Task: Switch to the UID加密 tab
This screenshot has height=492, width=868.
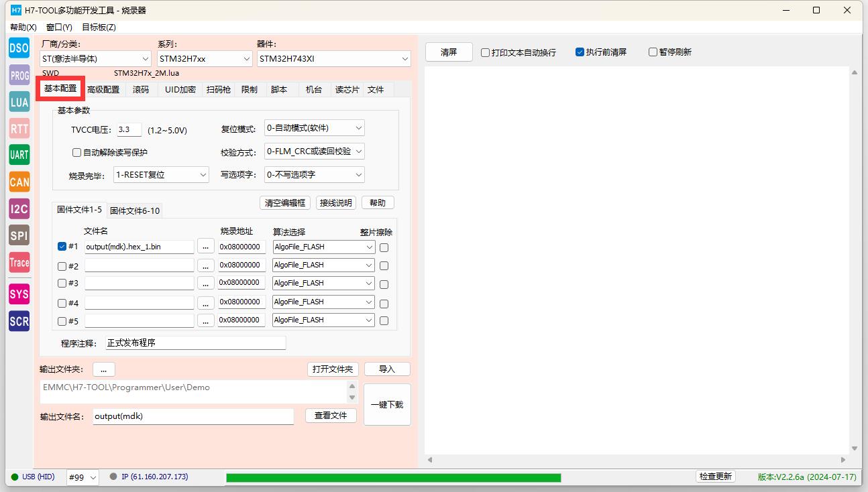Action: (x=180, y=89)
